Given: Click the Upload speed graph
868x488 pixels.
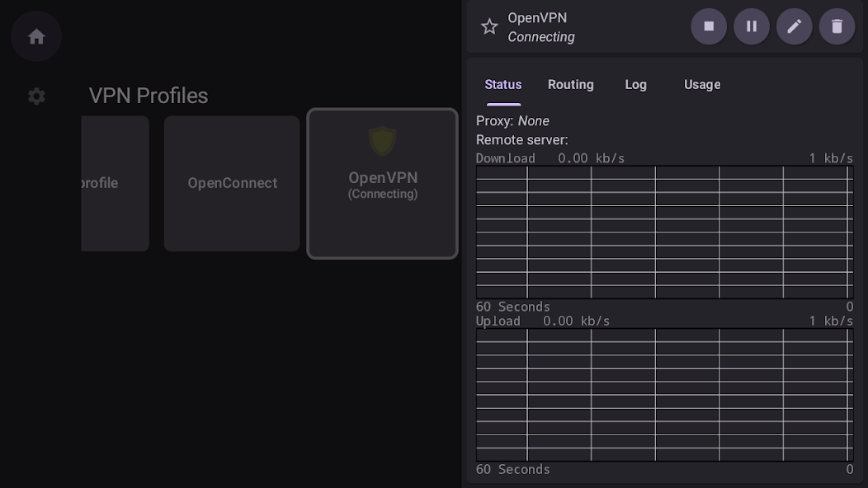Looking at the screenshot, I should [664, 395].
